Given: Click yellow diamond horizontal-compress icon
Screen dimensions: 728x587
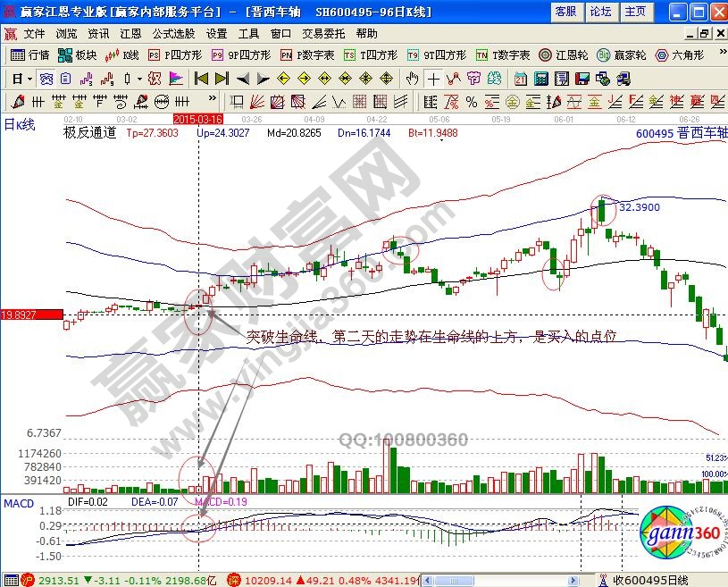Looking at the screenshot, I should coord(345,79).
